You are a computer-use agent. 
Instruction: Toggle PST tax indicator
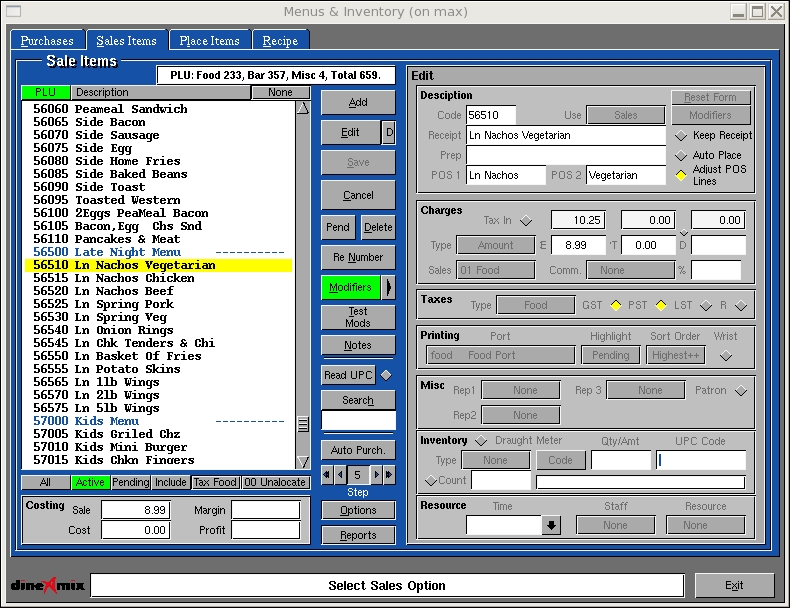(661, 306)
